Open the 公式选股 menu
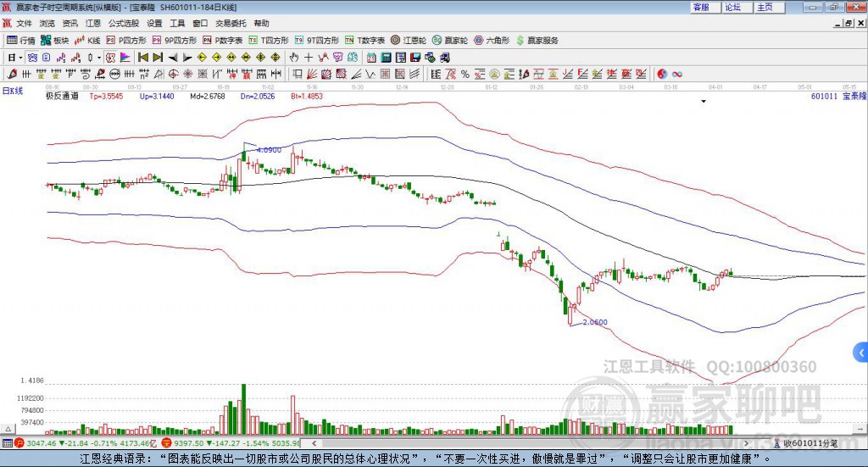Viewport: 868px width, 467px height. (124, 23)
